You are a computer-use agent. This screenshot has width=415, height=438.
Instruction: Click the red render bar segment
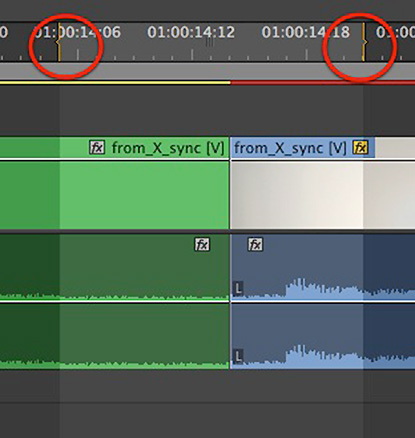[323, 82]
